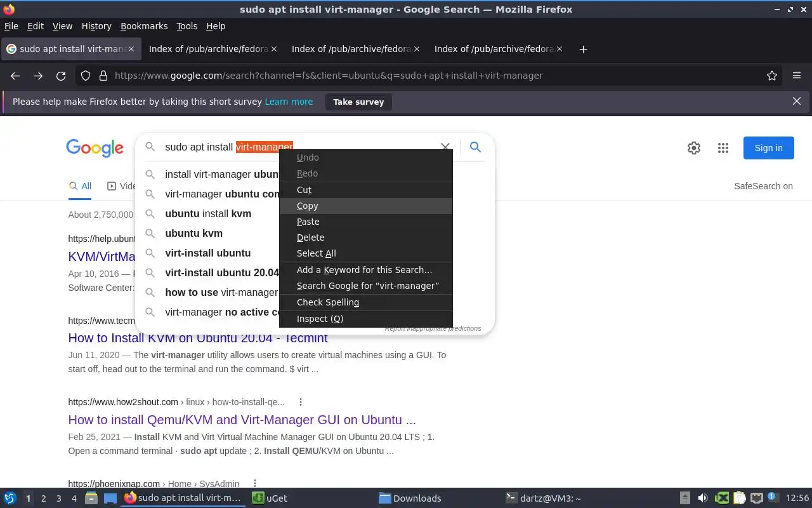Open the Tools menu

click(187, 26)
